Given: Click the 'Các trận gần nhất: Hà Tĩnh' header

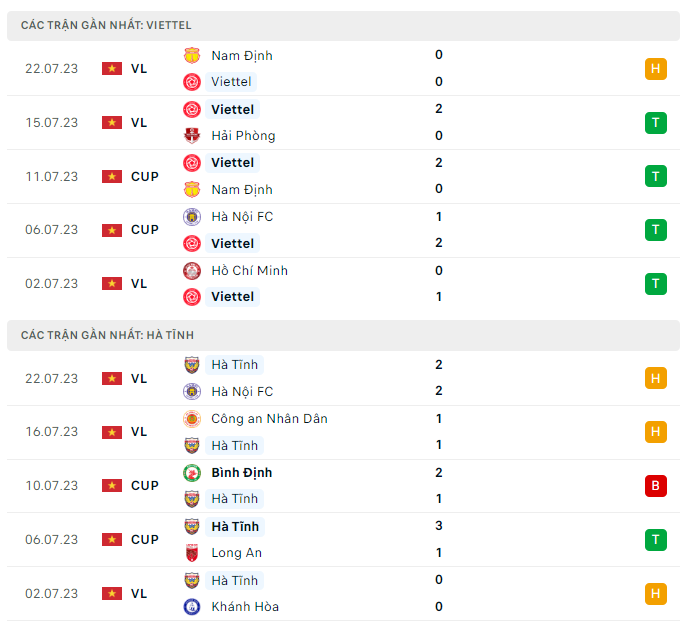Looking at the screenshot, I should pos(107,335).
